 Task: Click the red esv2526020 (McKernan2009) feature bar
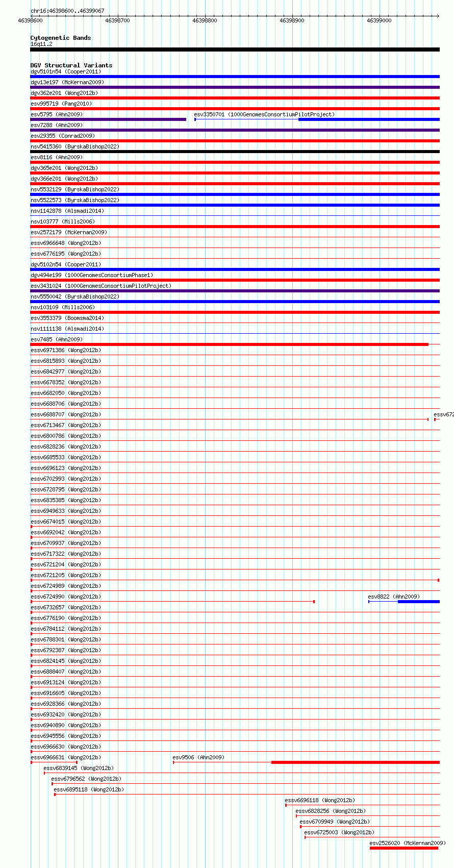click(404, 848)
